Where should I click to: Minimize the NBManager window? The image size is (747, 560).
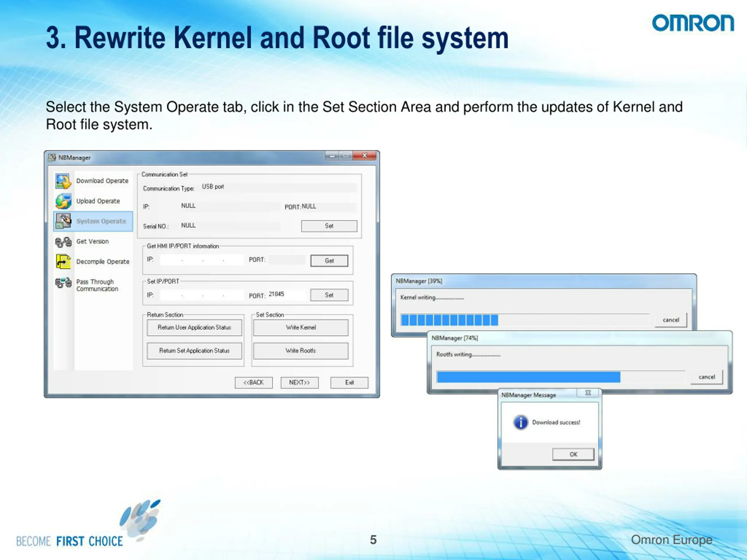[332, 156]
